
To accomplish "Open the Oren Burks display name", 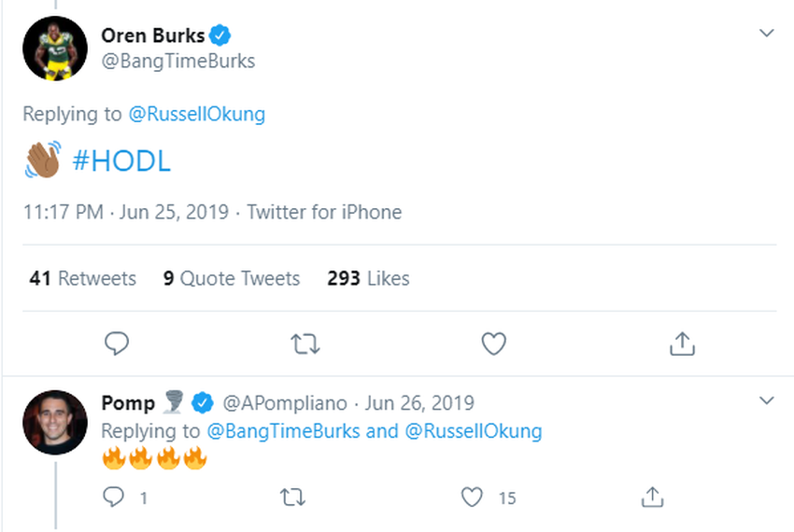I will [x=153, y=36].
